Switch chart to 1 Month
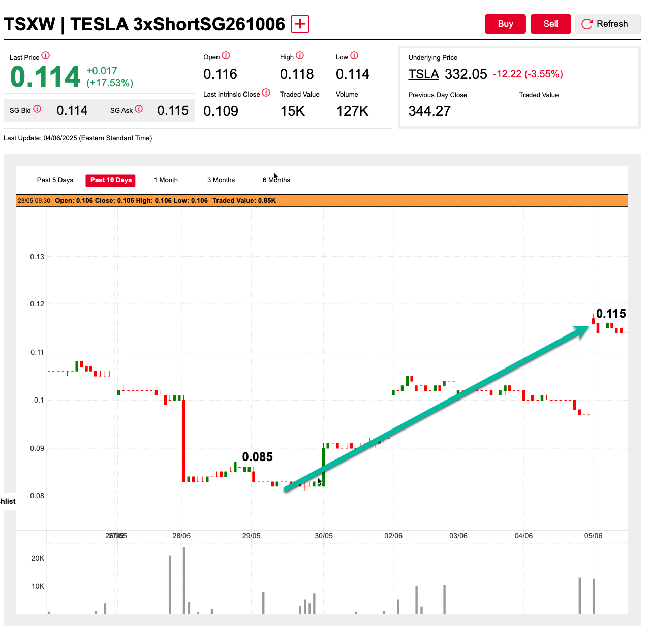Screen dimensions: 650x644 tap(166, 180)
